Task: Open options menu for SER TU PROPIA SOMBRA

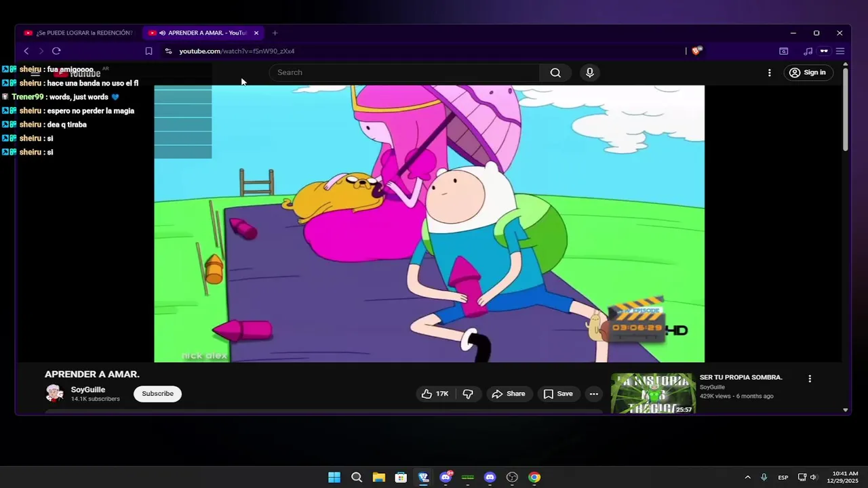Action: pos(810,379)
